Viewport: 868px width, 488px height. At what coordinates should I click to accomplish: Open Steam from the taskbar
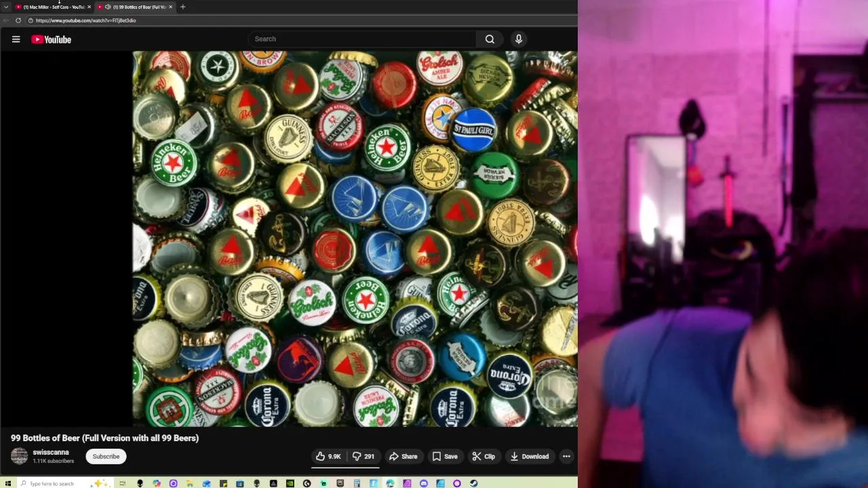(474, 483)
